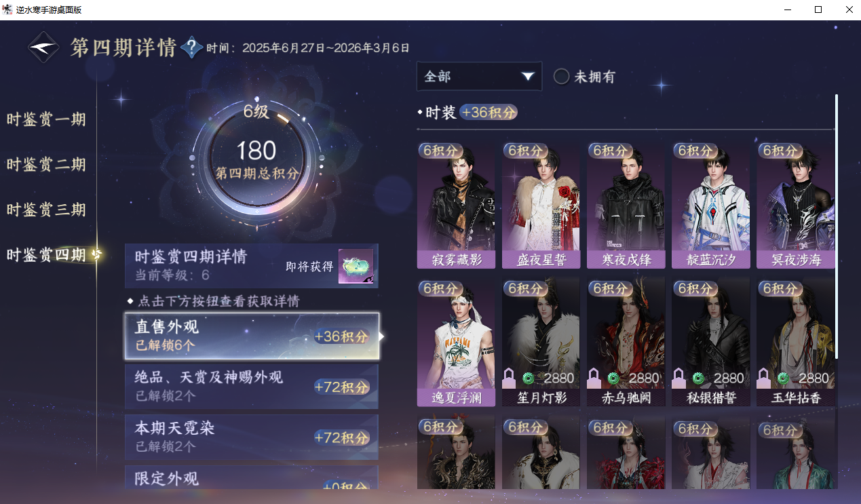Image resolution: width=861 pixels, height=504 pixels.
Task: Open 本期天霓染 details button
Action: [x=252, y=437]
